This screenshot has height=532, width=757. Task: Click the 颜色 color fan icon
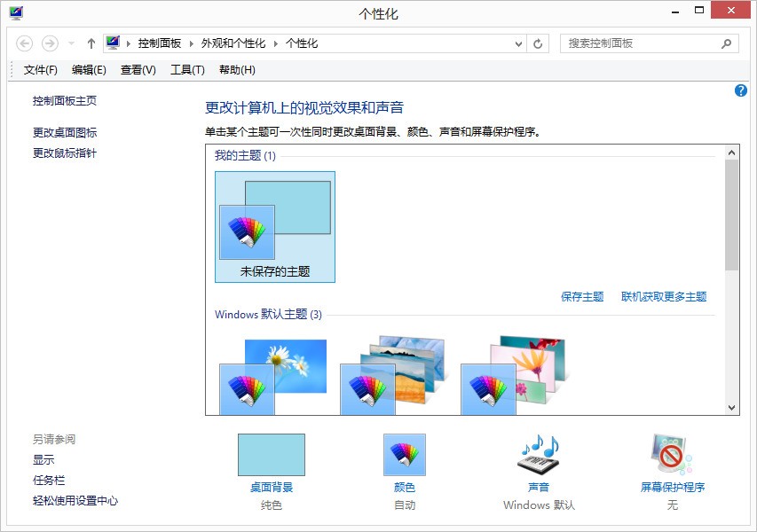pos(405,454)
